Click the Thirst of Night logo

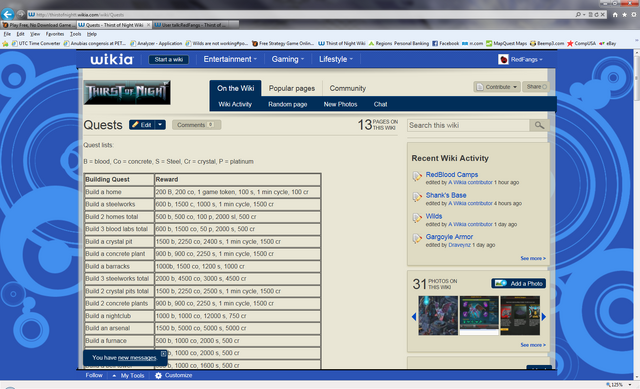click(x=127, y=93)
